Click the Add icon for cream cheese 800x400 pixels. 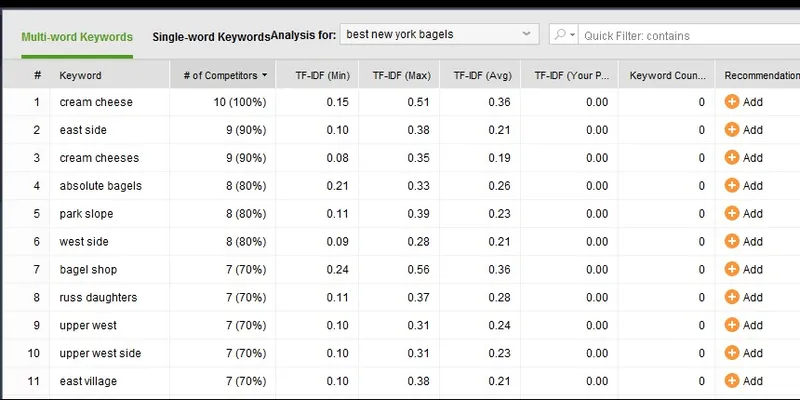(x=732, y=102)
